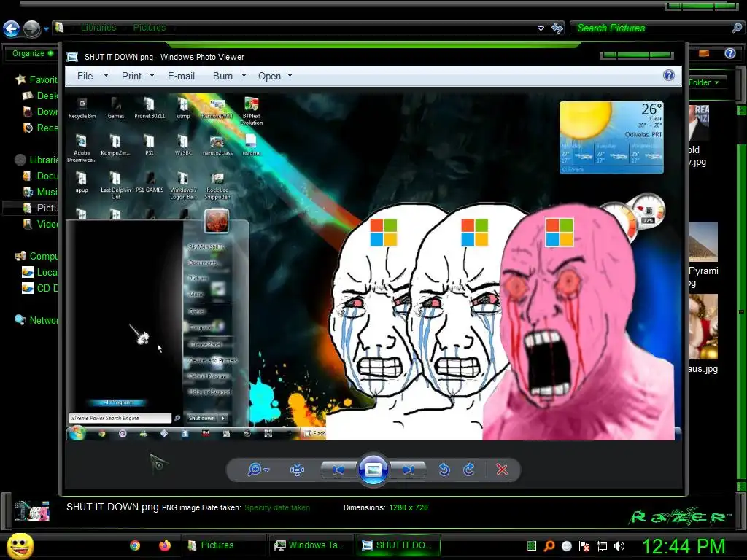747x560 pixels.
Task: Open the Organize menu
Action: pyautogui.click(x=32, y=53)
